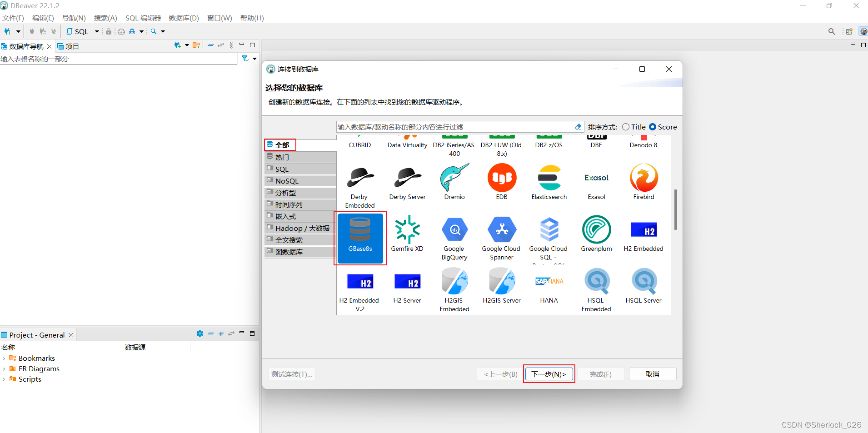Viewport: 868px width, 433px height.
Task: Click the collapse all icon in Database Navigator
Action: tap(211, 45)
